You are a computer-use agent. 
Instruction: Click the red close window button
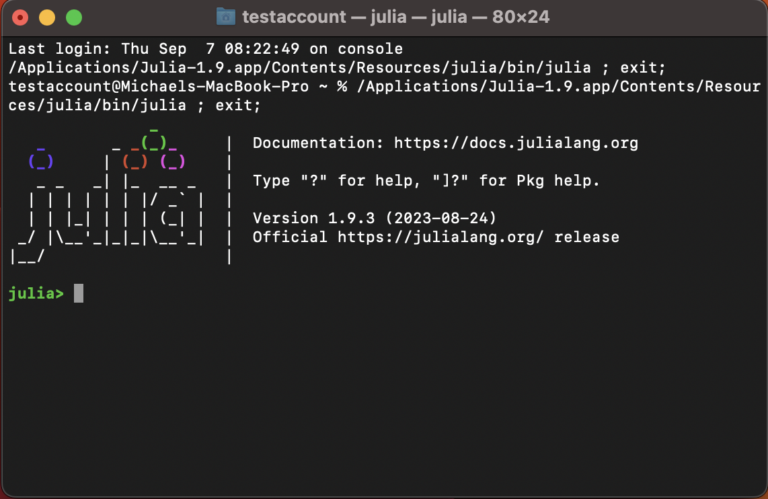20,18
